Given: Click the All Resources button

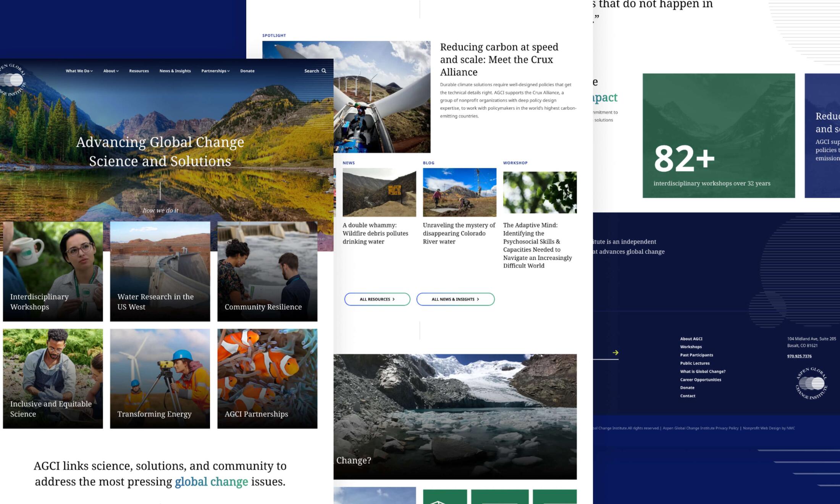Looking at the screenshot, I should click(x=377, y=299).
